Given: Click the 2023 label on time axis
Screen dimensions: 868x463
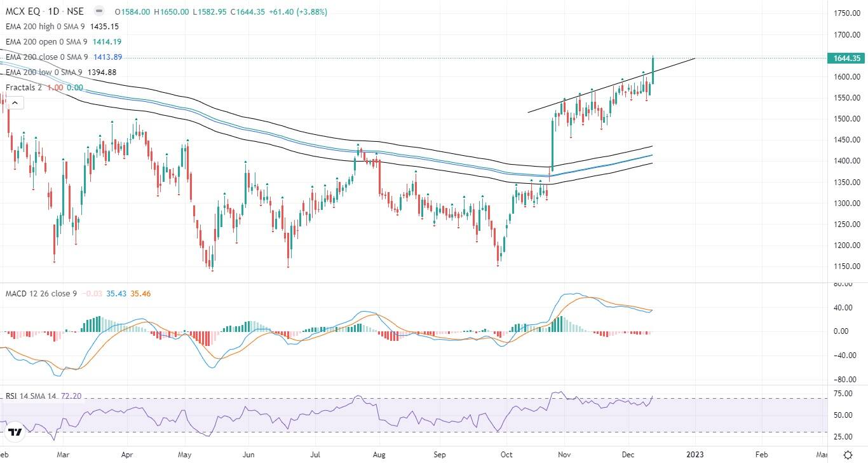Looking at the screenshot, I should [695, 455].
